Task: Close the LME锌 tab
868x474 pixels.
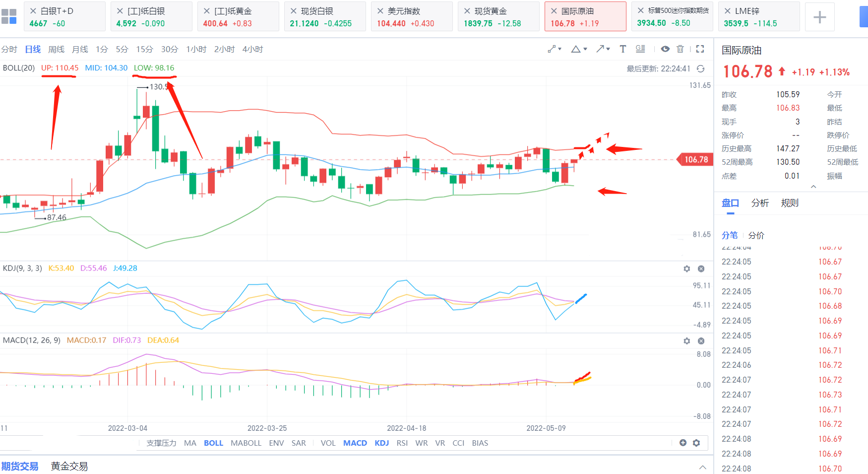Action: pos(727,10)
